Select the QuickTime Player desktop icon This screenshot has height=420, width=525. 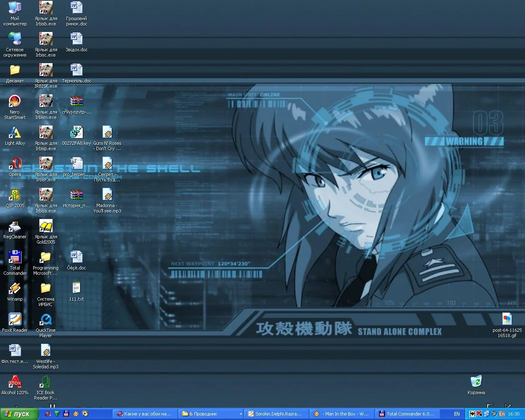tap(46, 325)
